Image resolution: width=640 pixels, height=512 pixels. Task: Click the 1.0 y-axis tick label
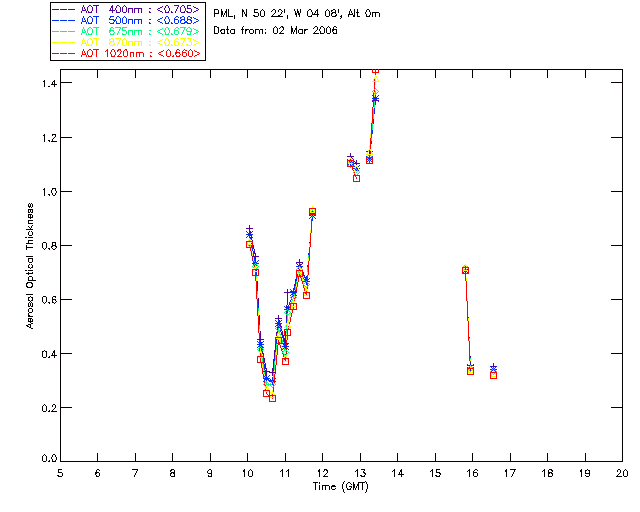pos(49,192)
